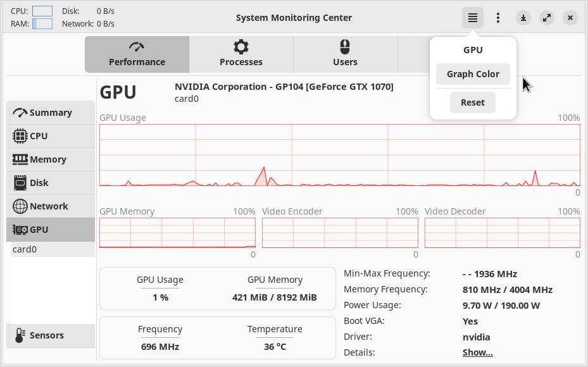Open the Show... details link

tap(477, 352)
